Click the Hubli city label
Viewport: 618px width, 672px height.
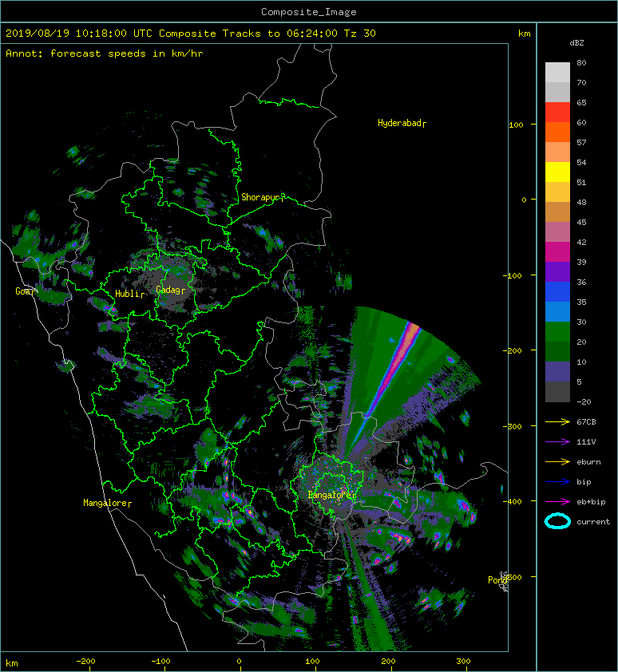129,294
